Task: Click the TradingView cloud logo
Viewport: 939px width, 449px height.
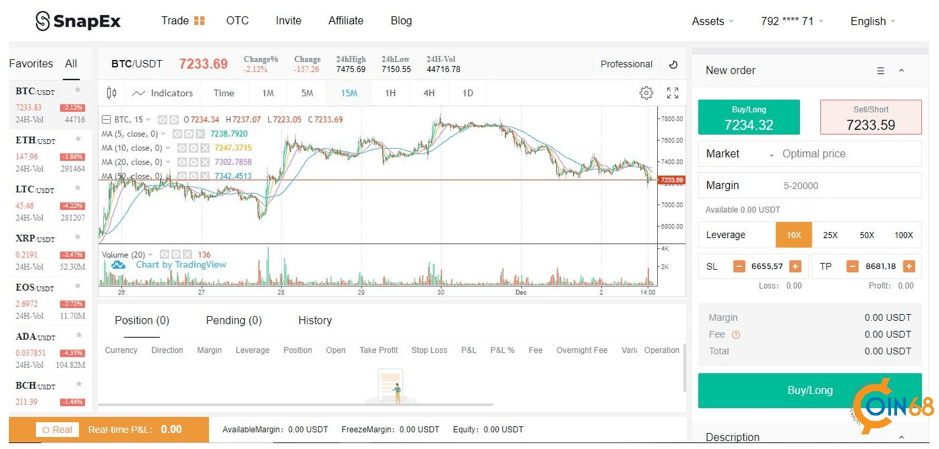Action: (x=119, y=265)
